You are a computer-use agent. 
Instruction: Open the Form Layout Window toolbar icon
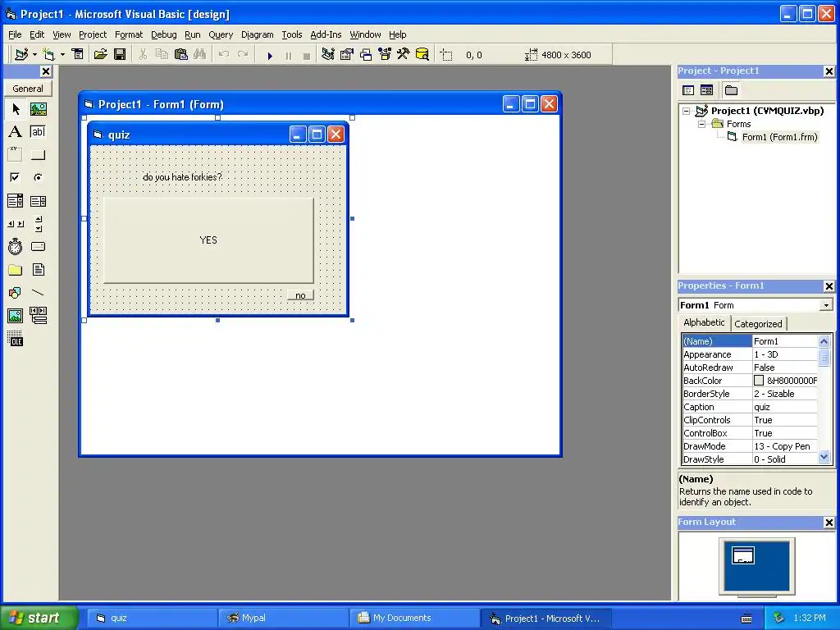pos(366,54)
